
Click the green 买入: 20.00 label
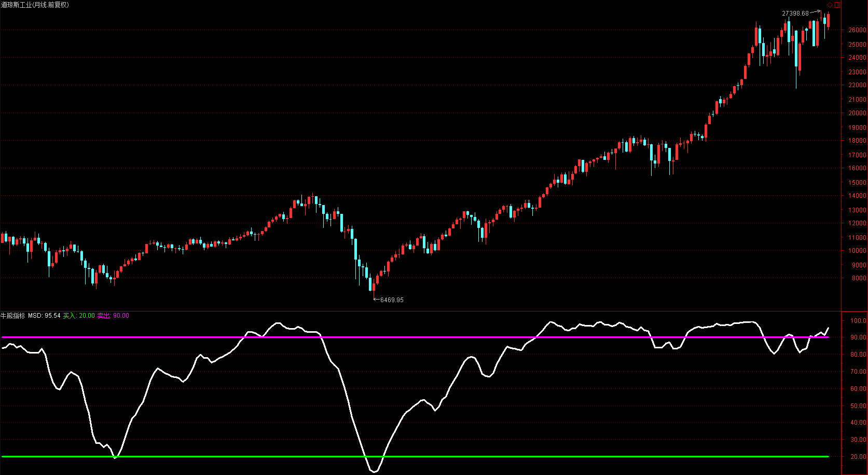pyautogui.click(x=79, y=316)
